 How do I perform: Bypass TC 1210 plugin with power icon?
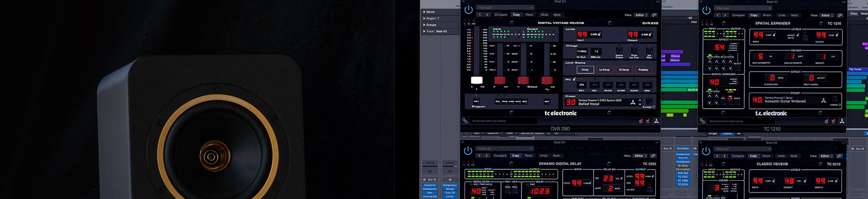(706, 10)
